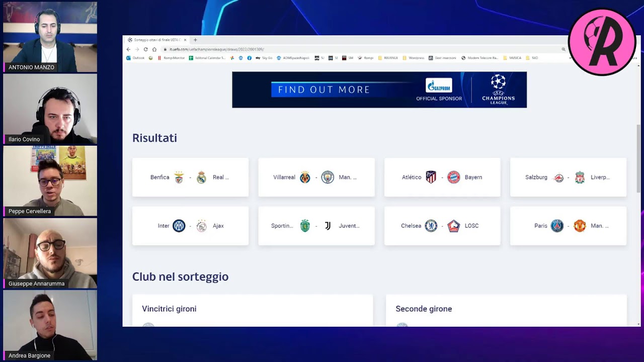Viewport: 644px width, 362px height.
Task: Select Ilario Covino's webcam feed
Action: [50, 109]
